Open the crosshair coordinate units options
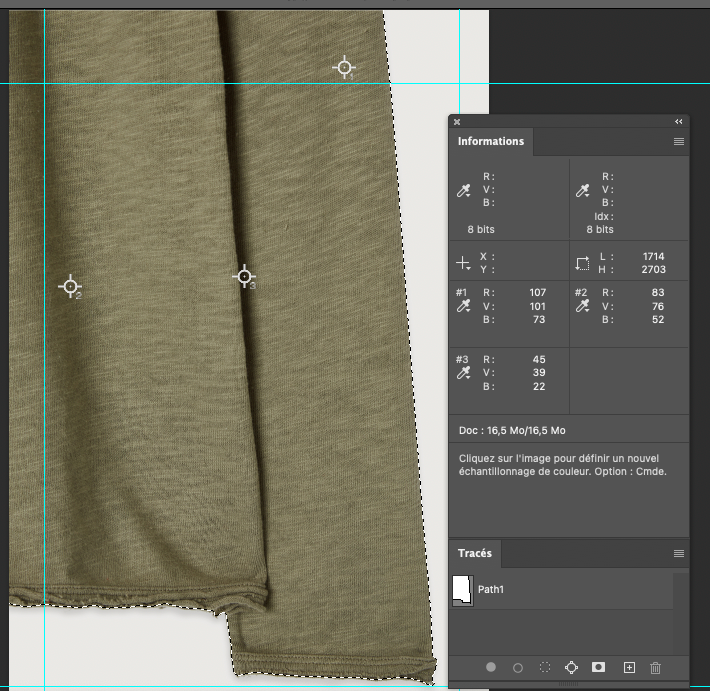710x691 pixels. [x=464, y=263]
